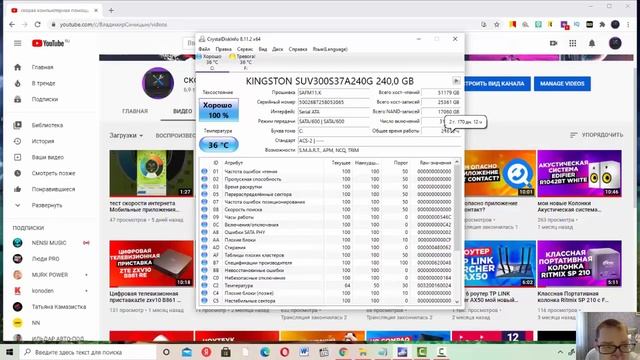Screen dimensions: 640x360
Task: Click the SMART row 'Переназначенные сектора'
Action: point(327,194)
